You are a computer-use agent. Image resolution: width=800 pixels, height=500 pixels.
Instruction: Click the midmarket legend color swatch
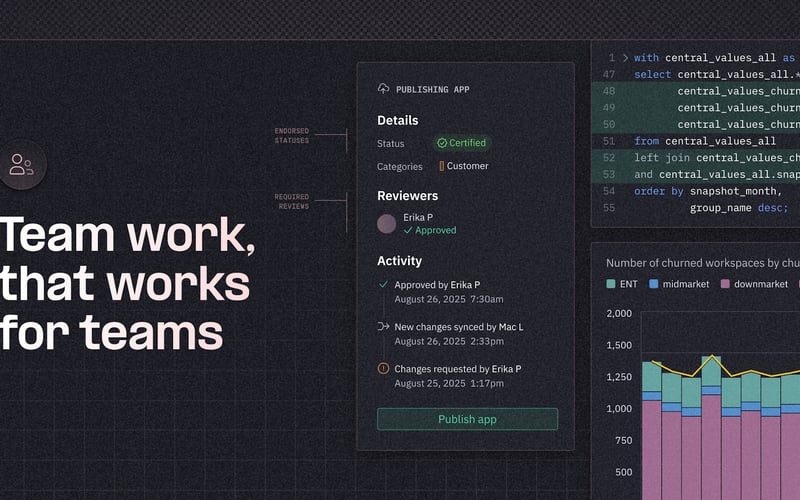pos(654,284)
